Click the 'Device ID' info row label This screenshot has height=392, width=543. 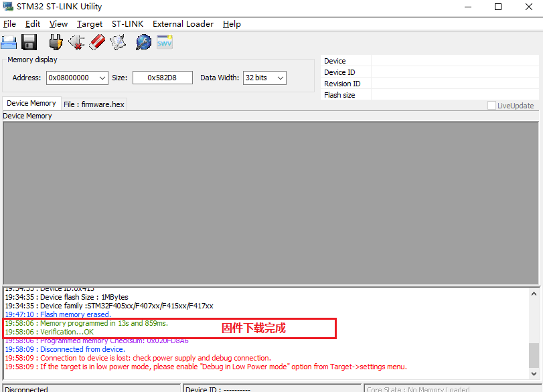pyautogui.click(x=339, y=72)
